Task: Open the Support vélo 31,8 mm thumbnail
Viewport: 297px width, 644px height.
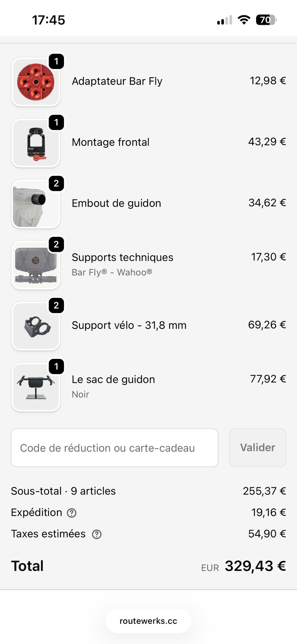Action: tap(36, 326)
